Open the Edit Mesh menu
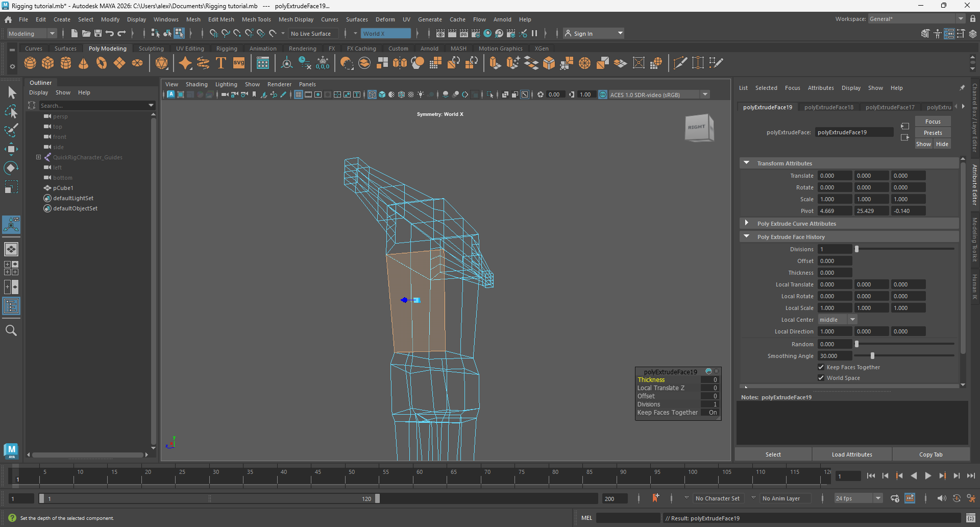Screen dimensions: 980x527 click(221, 19)
